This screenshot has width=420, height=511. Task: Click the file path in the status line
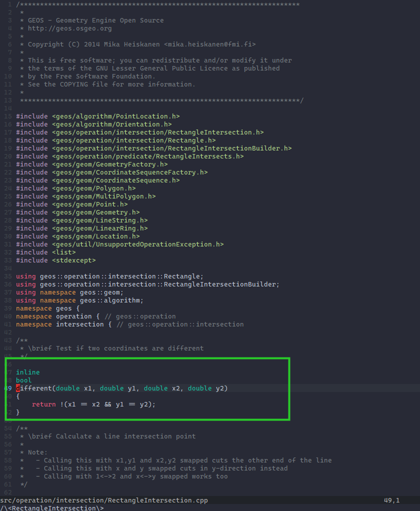(x=104, y=500)
